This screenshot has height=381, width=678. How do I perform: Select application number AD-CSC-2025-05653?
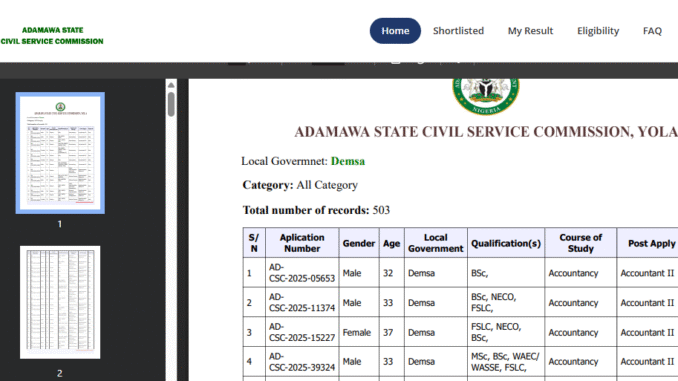pos(302,273)
